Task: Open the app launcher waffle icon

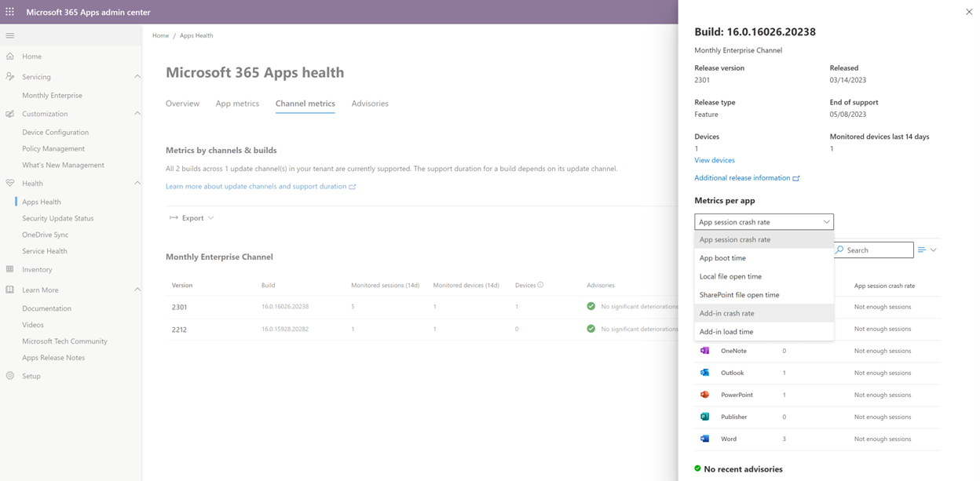Action: (10, 12)
